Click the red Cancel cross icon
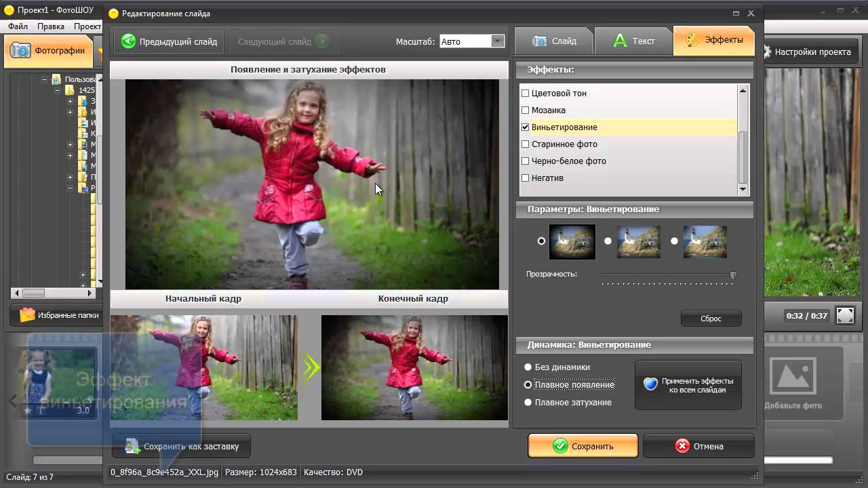 682,446
